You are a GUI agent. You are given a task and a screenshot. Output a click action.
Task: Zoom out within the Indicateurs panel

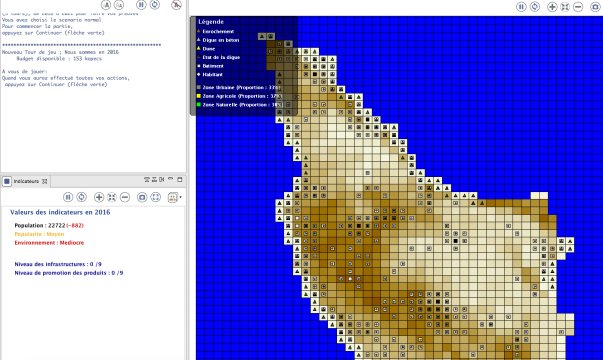[125, 197]
